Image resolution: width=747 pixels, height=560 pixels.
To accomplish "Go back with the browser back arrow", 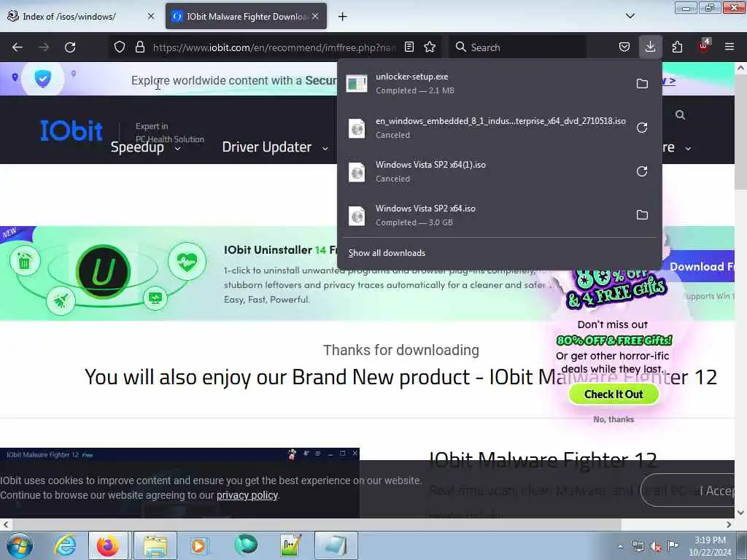I will coord(18,47).
